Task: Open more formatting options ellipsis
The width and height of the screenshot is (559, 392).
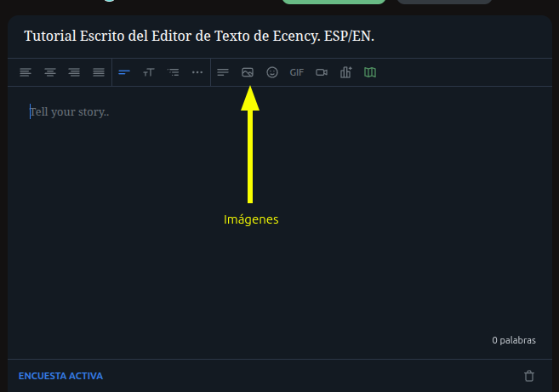Action: click(x=197, y=72)
